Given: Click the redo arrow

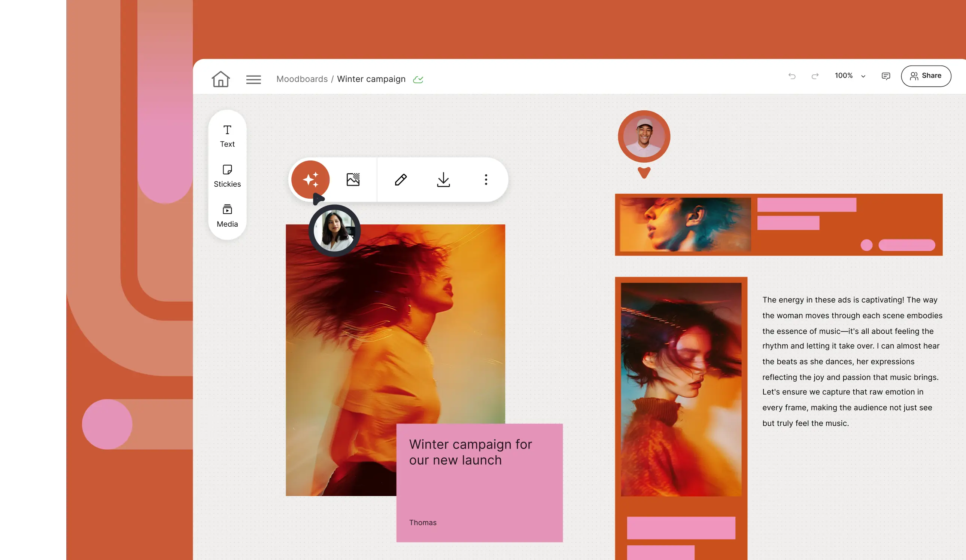Looking at the screenshot, I should [x=815, y=76].
